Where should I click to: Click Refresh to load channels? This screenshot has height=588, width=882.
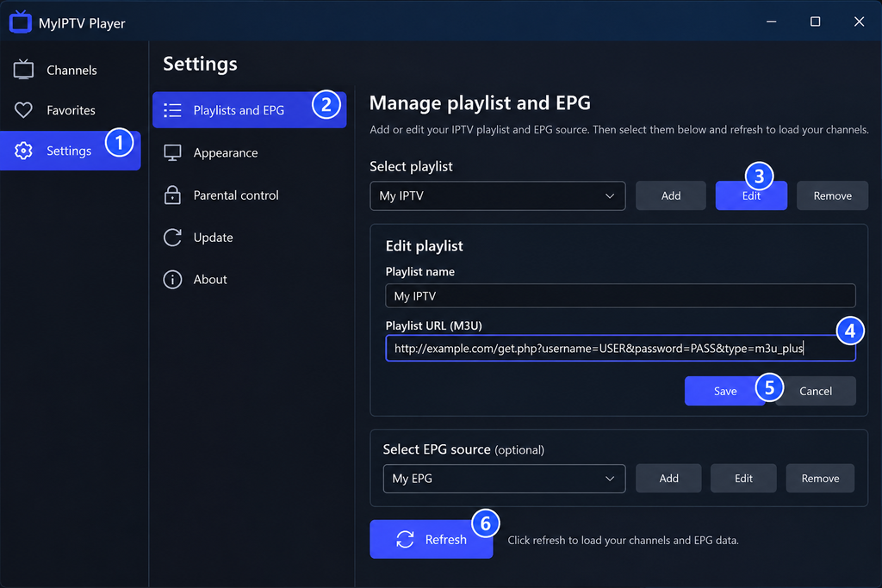point(432,539)
